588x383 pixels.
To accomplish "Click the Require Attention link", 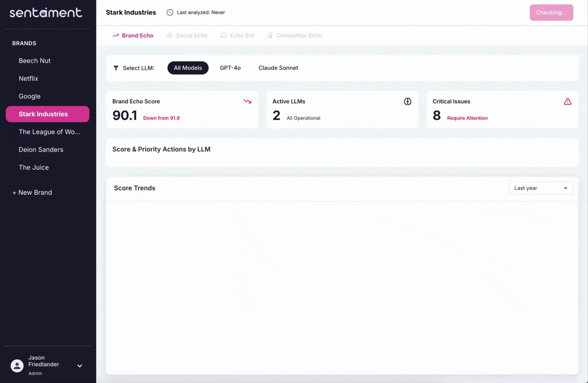I will (x=467, y=118).
